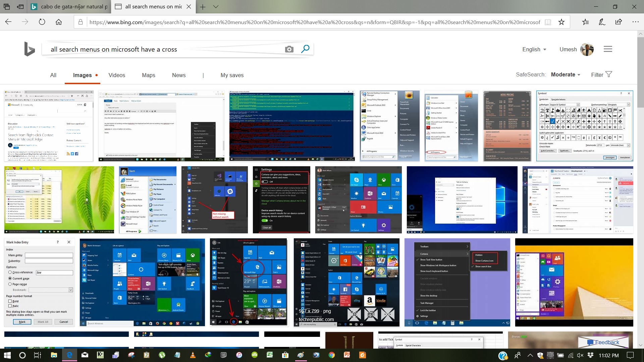Open a new browser tab

coord(203,6)
